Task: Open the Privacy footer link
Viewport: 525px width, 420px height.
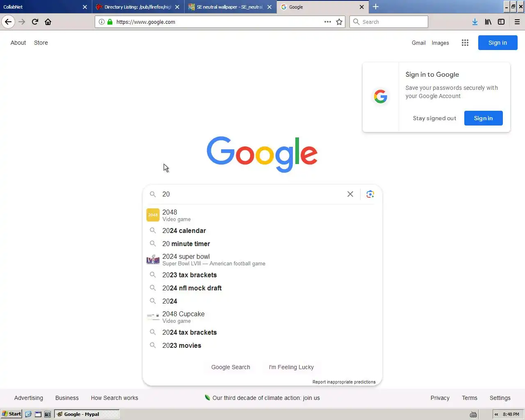Action: pos(440,398)
